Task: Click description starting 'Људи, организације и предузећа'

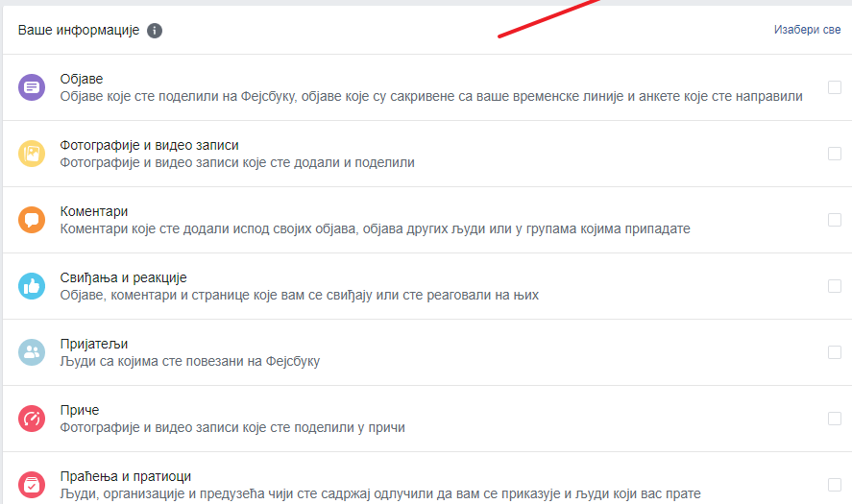Action: pos(380,493)
